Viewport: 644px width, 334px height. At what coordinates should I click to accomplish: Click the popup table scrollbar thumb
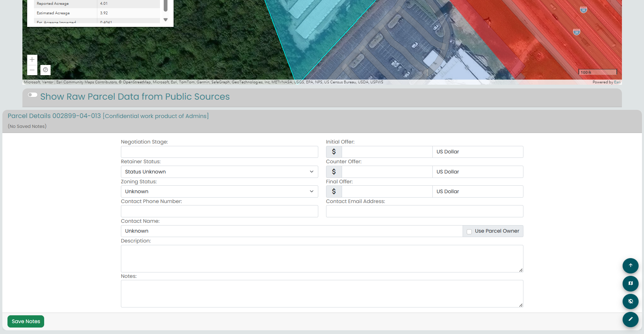pyautogui.click(x=165, y=5)
